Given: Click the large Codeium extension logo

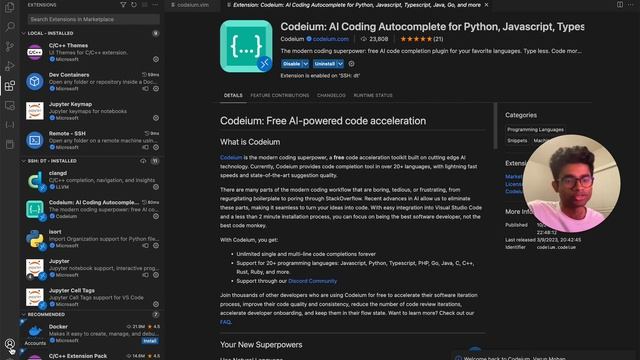Looking at the screenshot, I should [246, 46].
